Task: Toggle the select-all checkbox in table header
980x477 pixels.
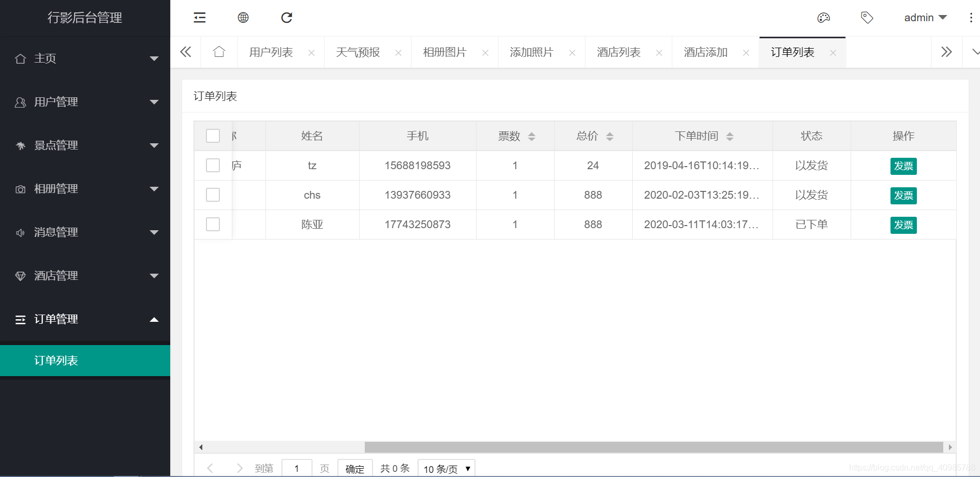Action: [213, 136]
